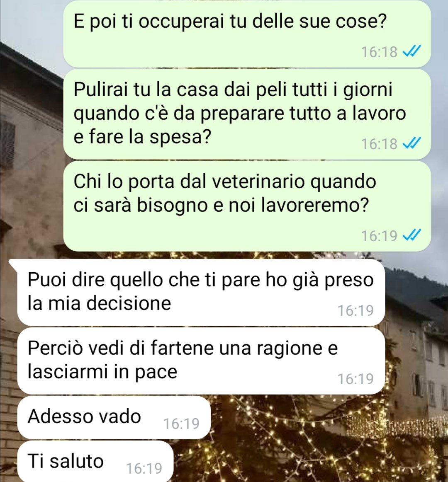This screenshot has height=482, width=448.
Task: Tap read ticks on 'Chi lo porta dal veterinario' message
Action: click(411, 235)
